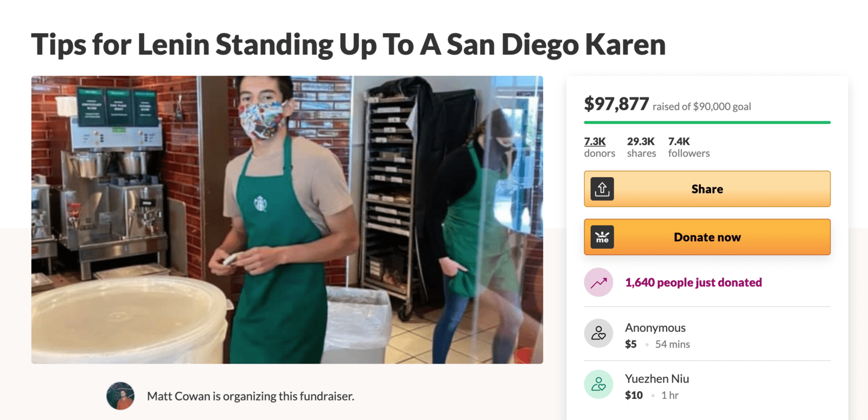Open the 7.3K donors list

(x=599, y=147)
